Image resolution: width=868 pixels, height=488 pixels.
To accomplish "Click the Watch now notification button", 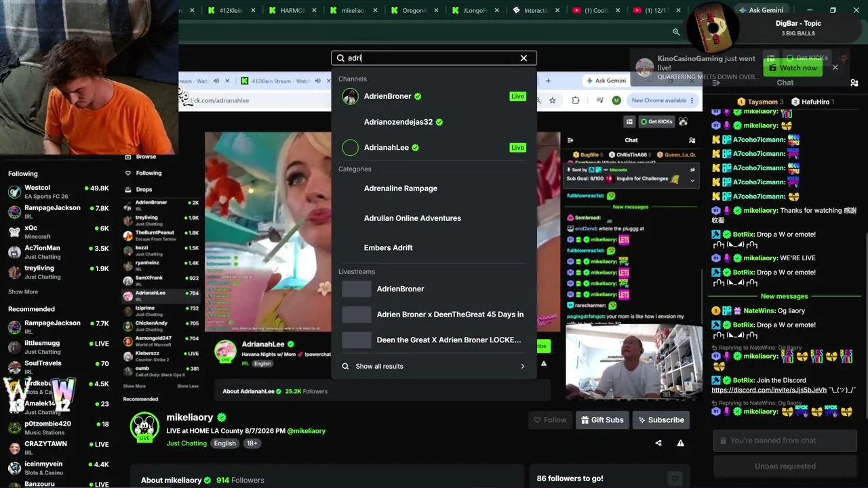I will click(792, 68).
